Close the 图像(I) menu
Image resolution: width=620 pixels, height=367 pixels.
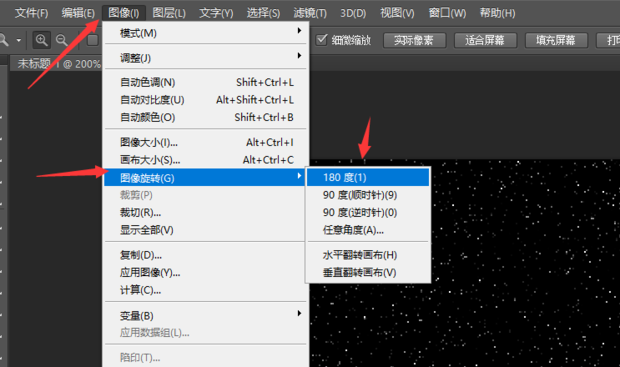pyautogui.click(x=124, y=13)
